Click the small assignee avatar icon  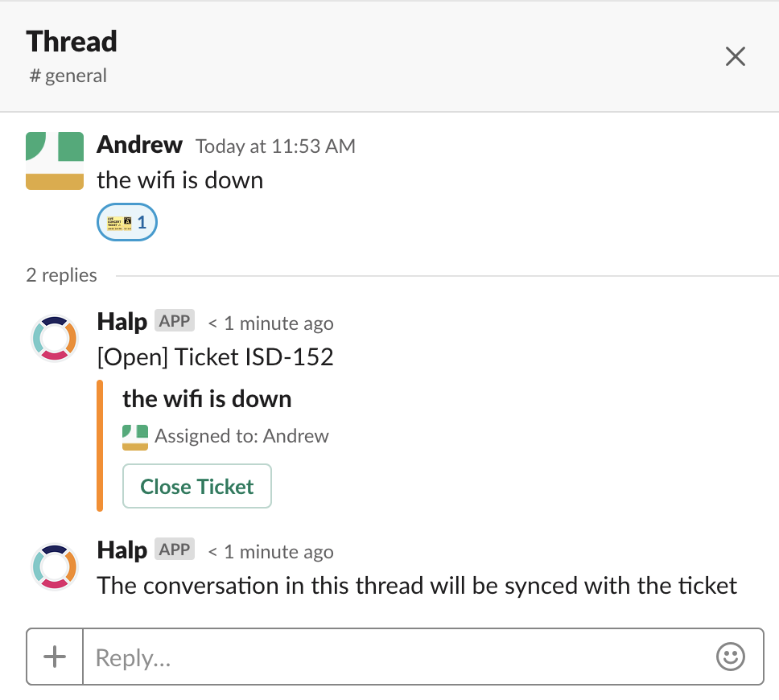click(135, 437)
